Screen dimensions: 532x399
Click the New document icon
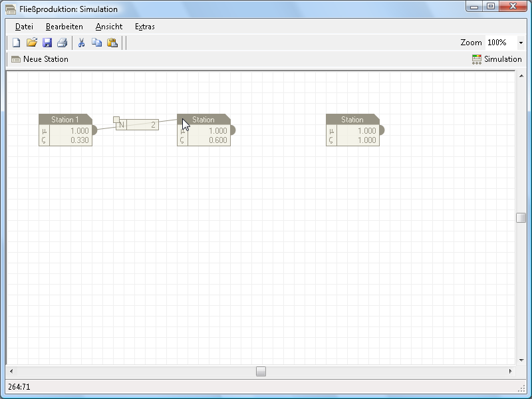tap(17, 43)
